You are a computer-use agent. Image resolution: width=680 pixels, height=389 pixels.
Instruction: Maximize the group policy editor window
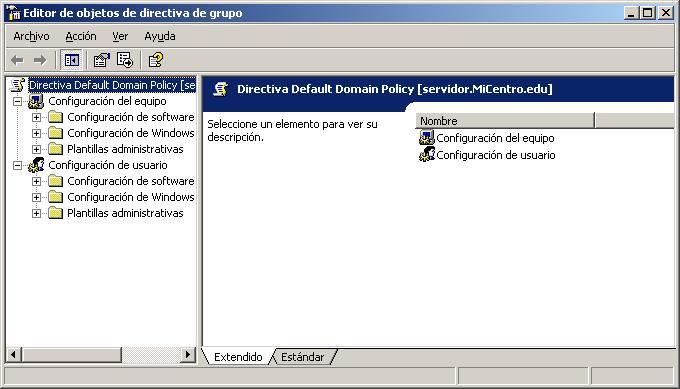pyautogui.click(x=647, y=13)
